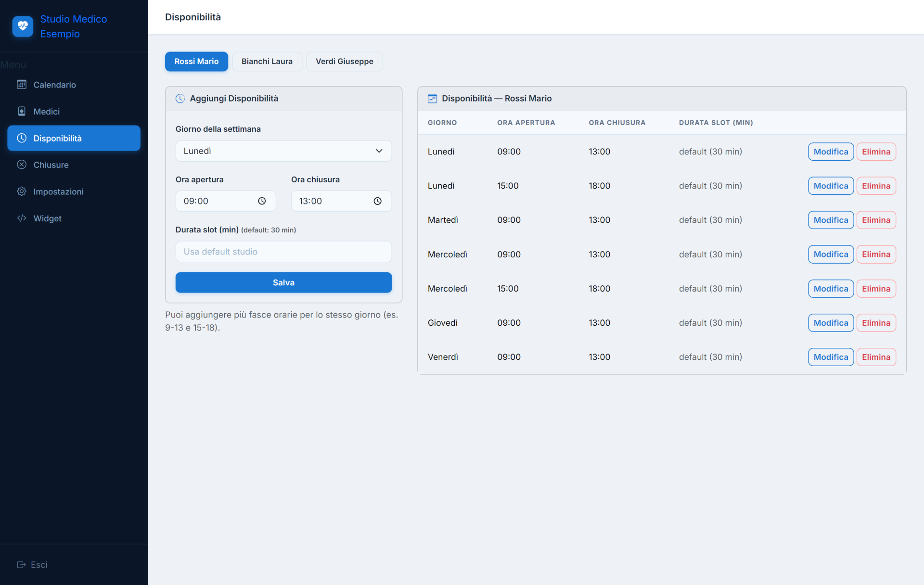Modify Mercoledì 15:00 availability
Viewport: 924px width, 585px height.
coord(831,289)
